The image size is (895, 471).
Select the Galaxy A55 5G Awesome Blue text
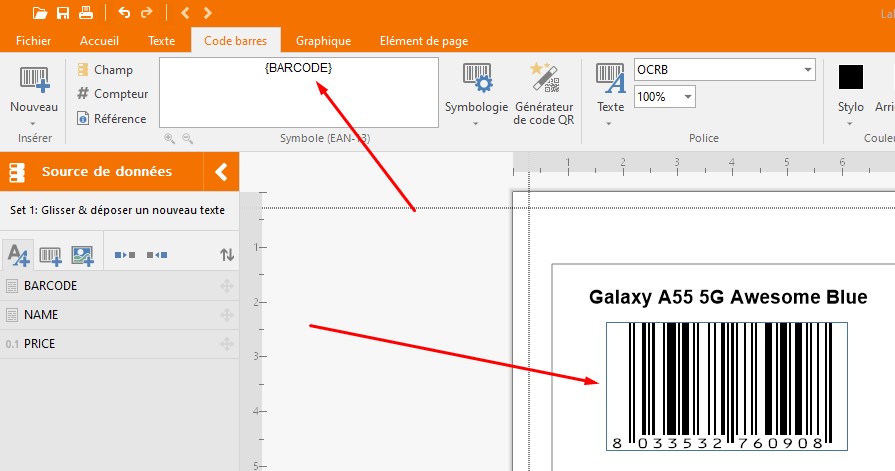coord(728,297)
